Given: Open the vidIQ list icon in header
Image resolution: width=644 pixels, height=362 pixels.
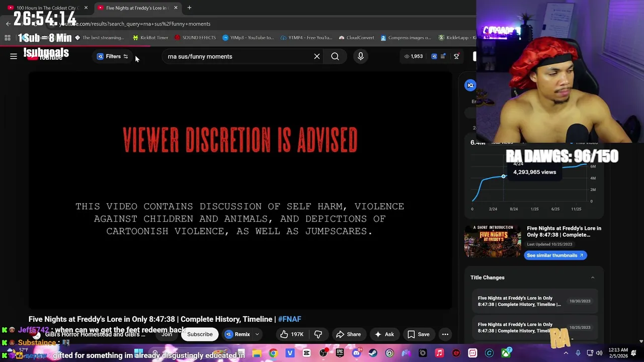Looking at the screenshot, I should 443,56.
